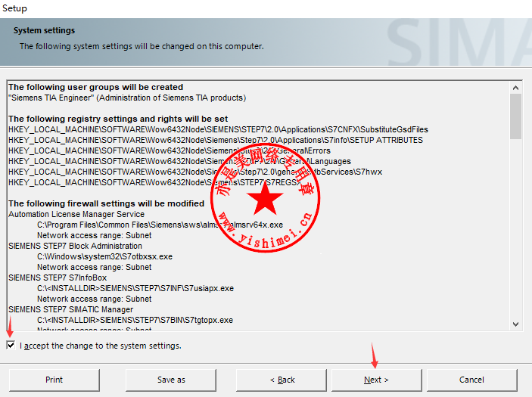This screenshot has width=532, height=397.
Task: Select the S7otbxsx.exe path line
Action: [105, 256]
